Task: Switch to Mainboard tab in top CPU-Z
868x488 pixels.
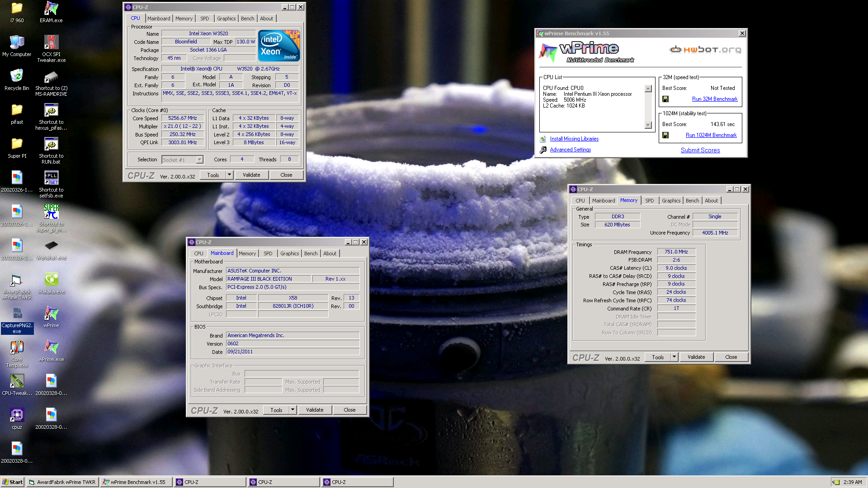Action: point(159,19)
